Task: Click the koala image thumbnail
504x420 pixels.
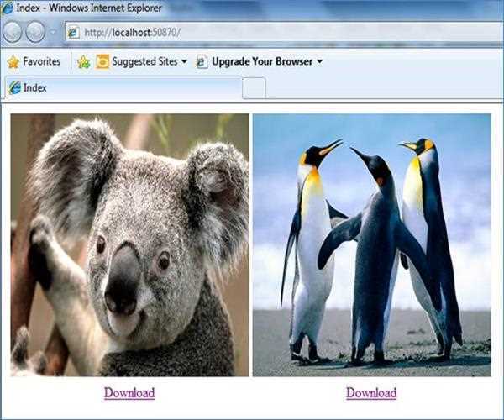Action: (129, 245)
